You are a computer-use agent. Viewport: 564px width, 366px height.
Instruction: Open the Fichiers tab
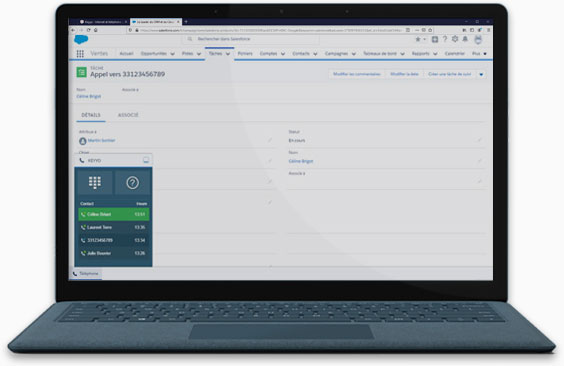point(245,54)
